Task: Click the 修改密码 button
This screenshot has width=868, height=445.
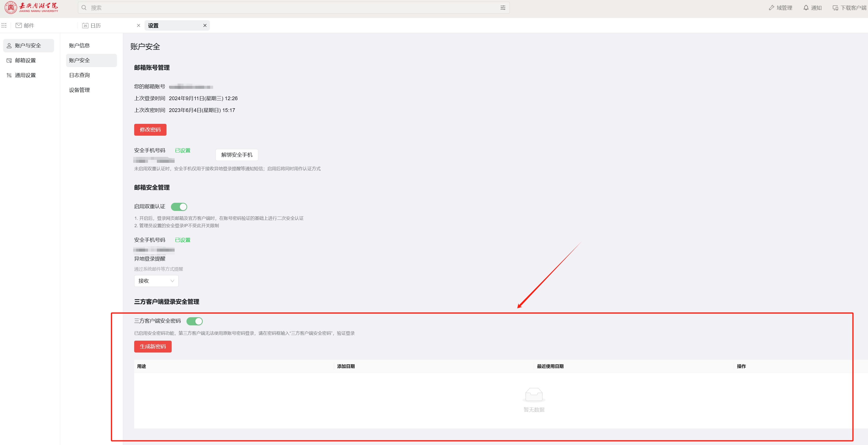Action: coord(150,130)
